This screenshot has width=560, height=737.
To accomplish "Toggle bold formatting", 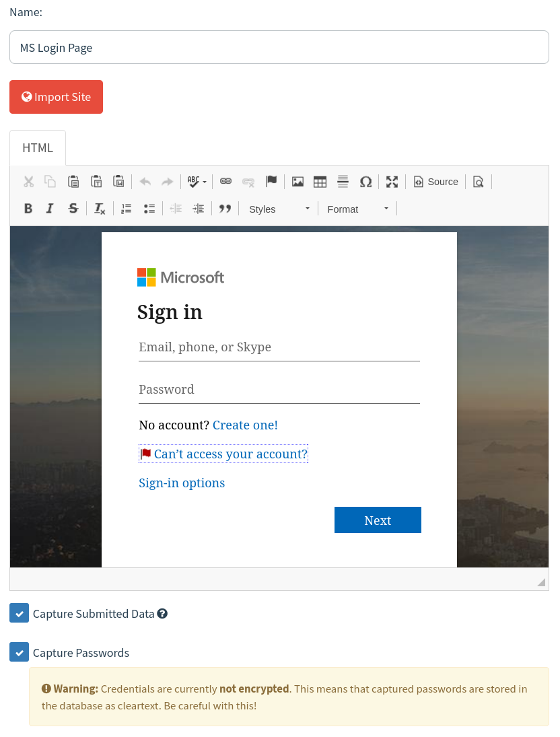I will coord(28,209).
